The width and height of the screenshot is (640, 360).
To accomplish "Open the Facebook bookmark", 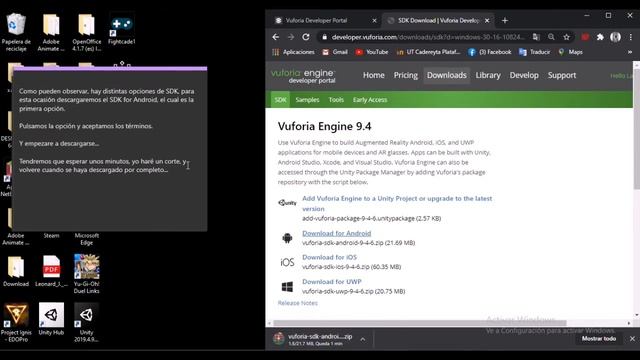I will click(490, 52).
